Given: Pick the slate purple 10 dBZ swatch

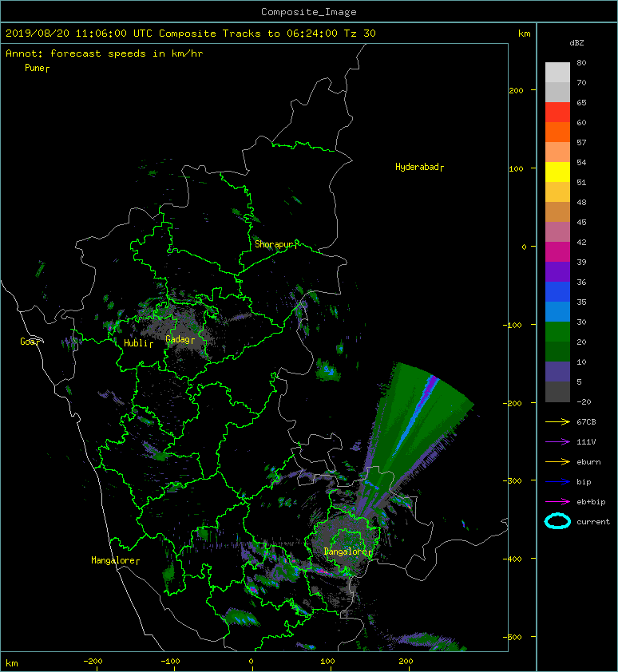Looking at the screenshot, I should tap(557, 372).
